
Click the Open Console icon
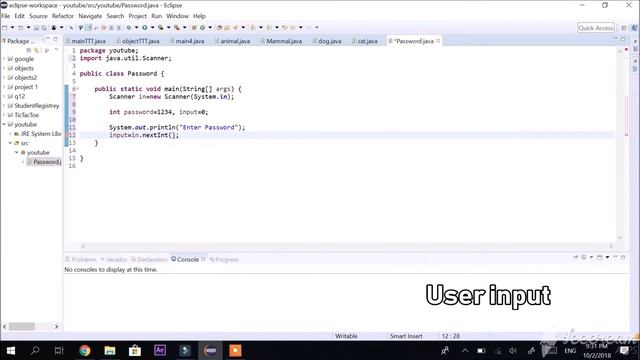pyautogui.click(x=600, y=257)
